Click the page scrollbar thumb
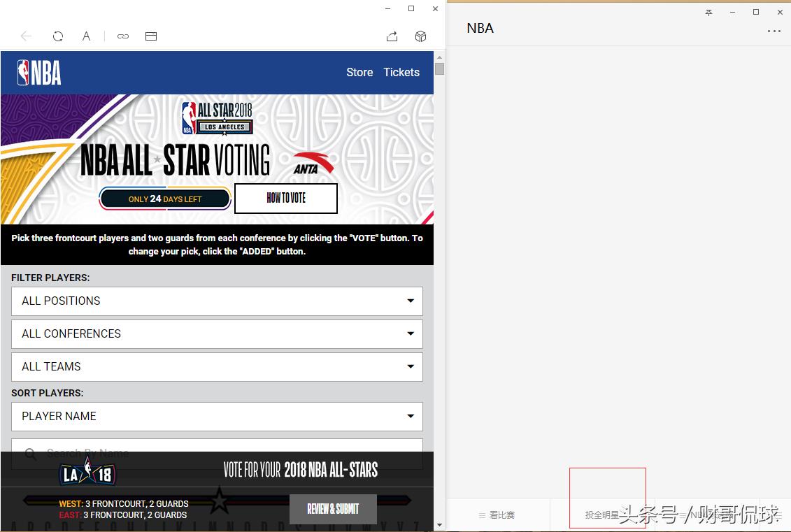Screen dimensions: 791x532 click(439, 69)
